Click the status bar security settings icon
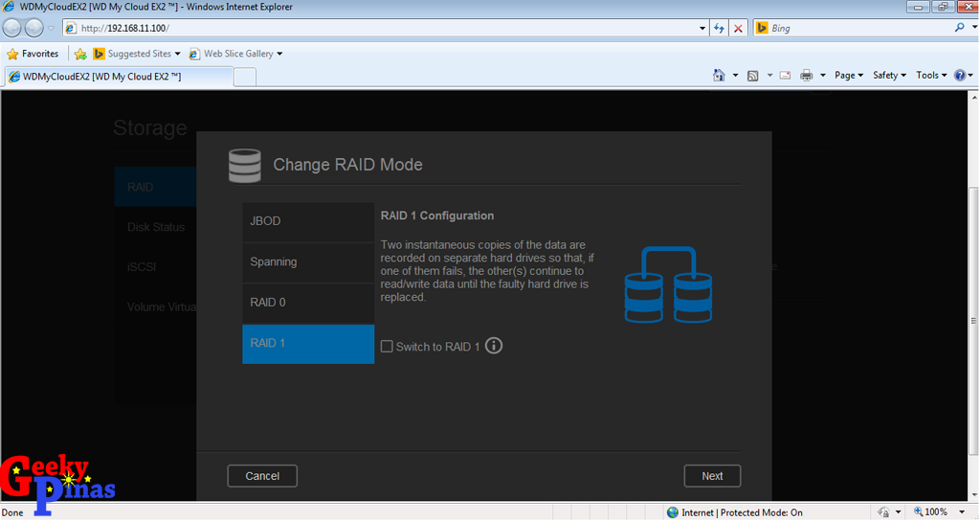The width and height of the screenshot is (980, 522). pos(883,512)
